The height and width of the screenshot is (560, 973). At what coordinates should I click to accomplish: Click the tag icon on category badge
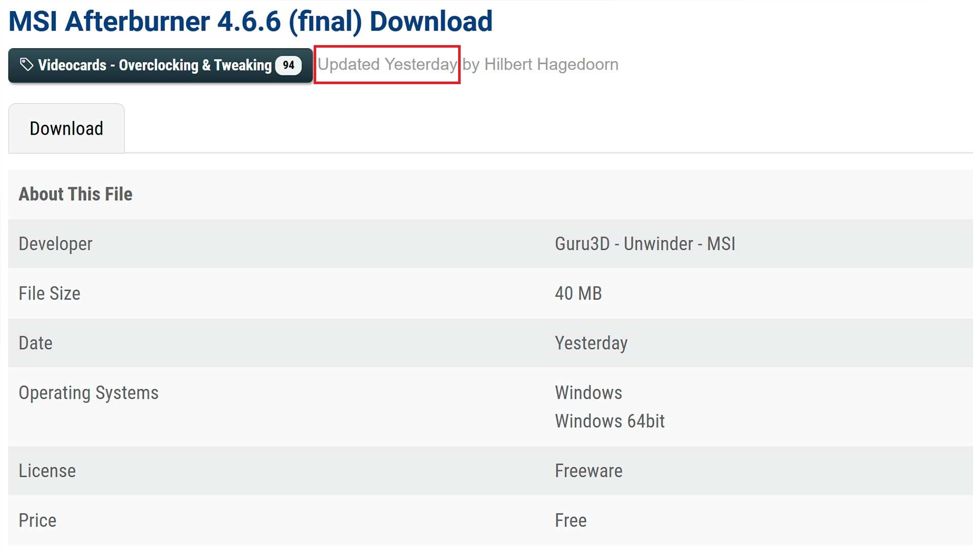[x=26, y=65]
